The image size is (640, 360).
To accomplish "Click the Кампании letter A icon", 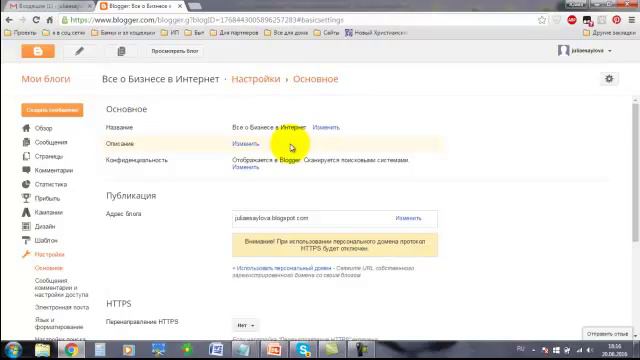I will point(26,212).
